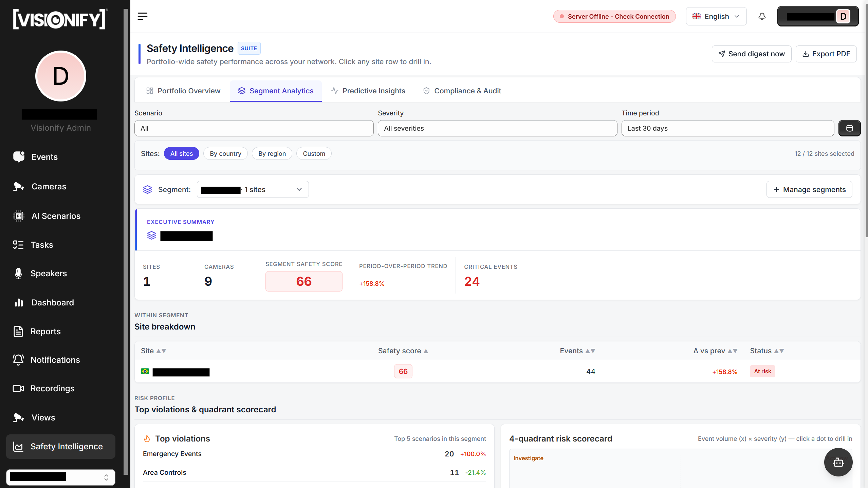Click the At risk status badge

tap(762, 371)
